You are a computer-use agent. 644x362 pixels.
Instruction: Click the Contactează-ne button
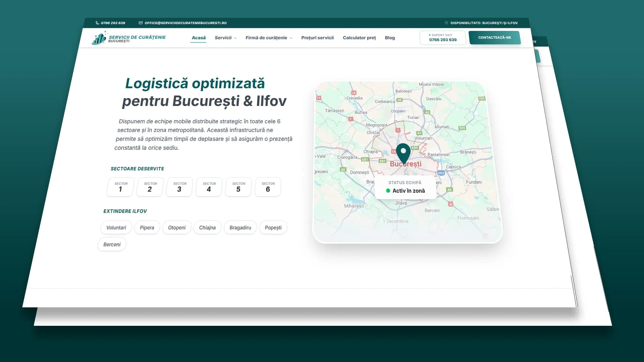click(x=495, y=38)
